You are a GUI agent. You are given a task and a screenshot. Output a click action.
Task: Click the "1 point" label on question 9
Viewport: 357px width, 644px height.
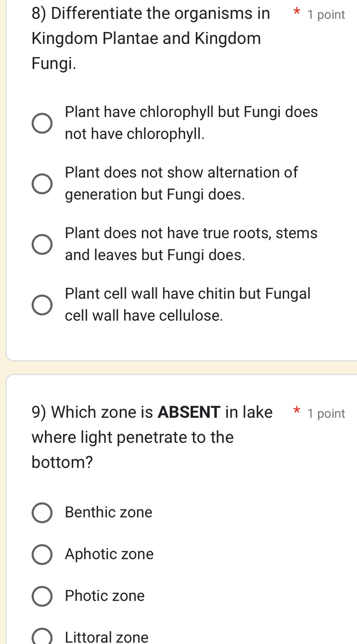326,414
